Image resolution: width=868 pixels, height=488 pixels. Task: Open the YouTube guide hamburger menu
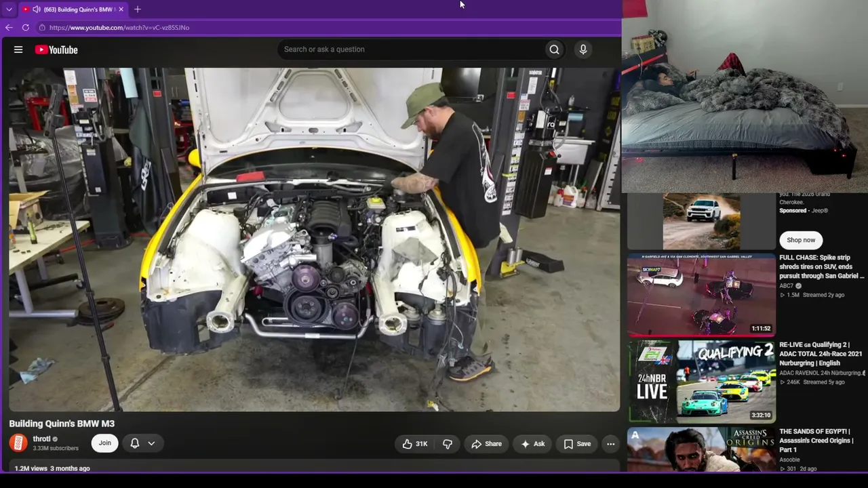coord(18,49)
